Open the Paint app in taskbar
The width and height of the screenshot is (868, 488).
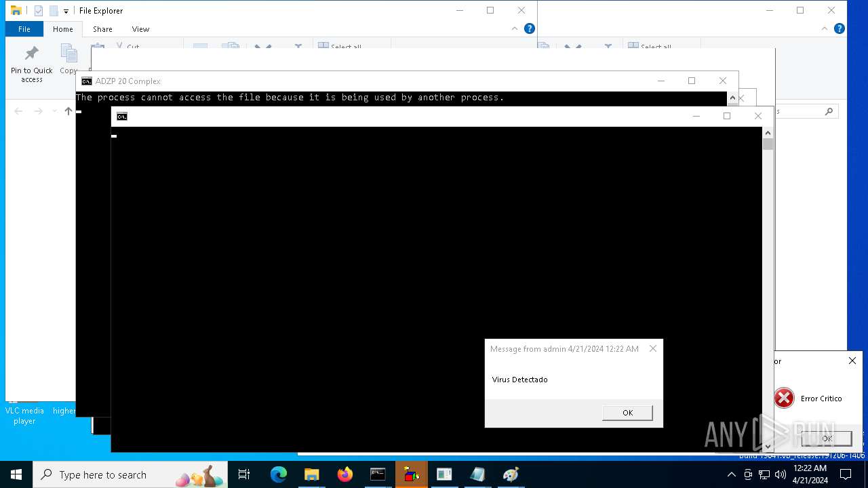pyautogui.click(x=511, y=474)
